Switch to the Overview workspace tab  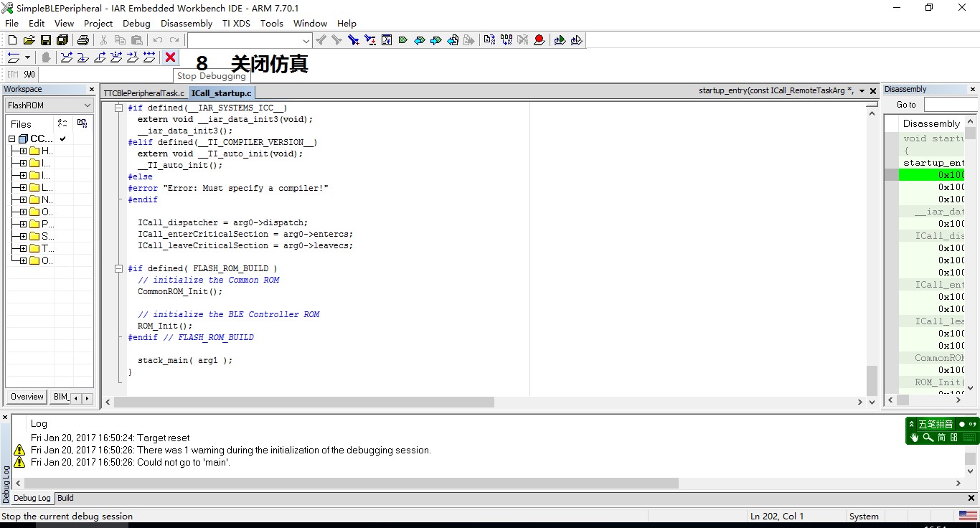(x=27, y=397)
